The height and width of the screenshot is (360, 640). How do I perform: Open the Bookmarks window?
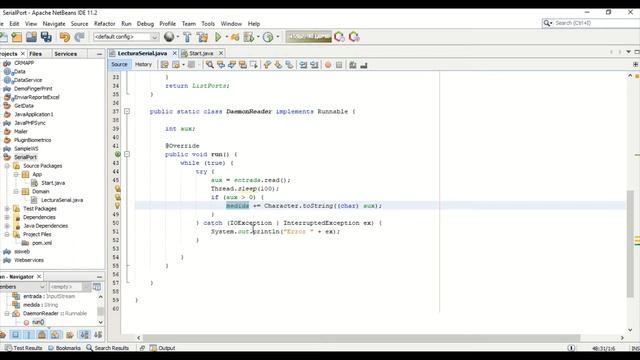coord(64,348)
